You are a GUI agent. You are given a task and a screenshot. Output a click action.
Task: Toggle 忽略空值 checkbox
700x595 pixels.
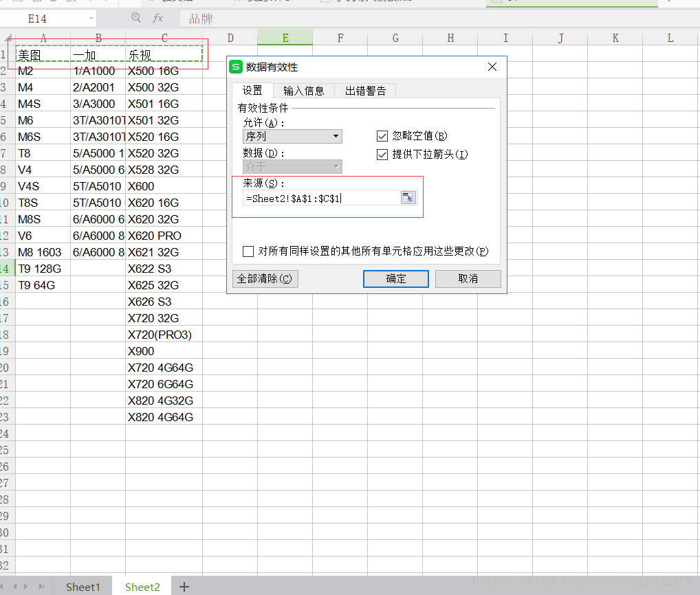click(x=382, y=136)
